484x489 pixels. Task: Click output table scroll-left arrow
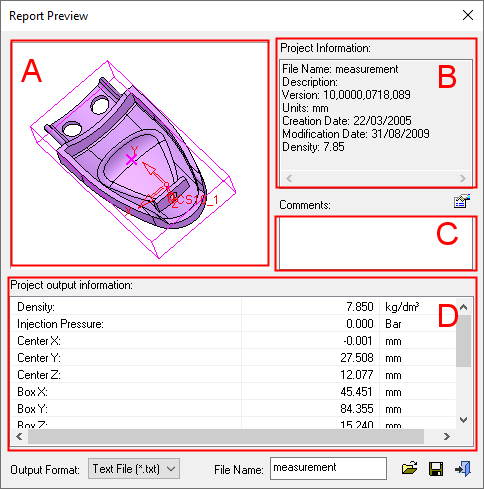point(19,436)
